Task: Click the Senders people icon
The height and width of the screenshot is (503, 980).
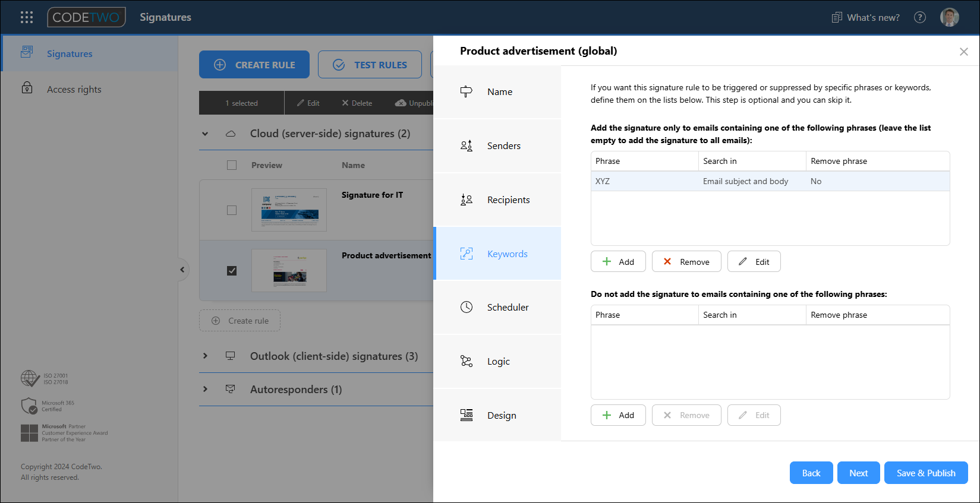Action: 467,145
